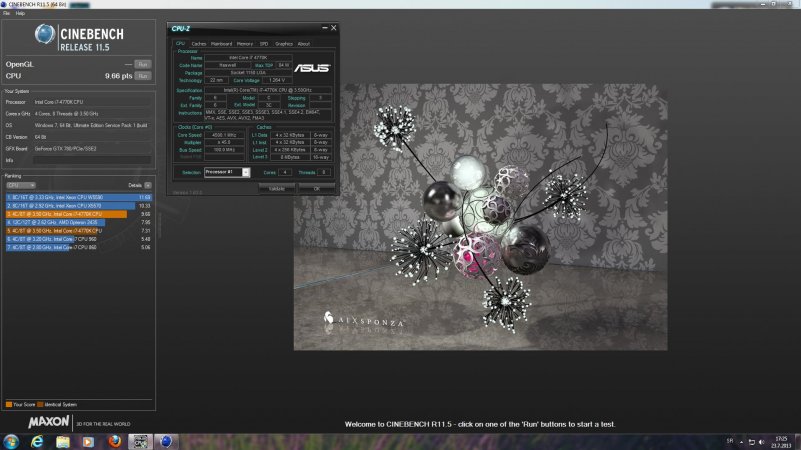Select ranking row Intel Xeon CPU X5570

tap(79, 205)
